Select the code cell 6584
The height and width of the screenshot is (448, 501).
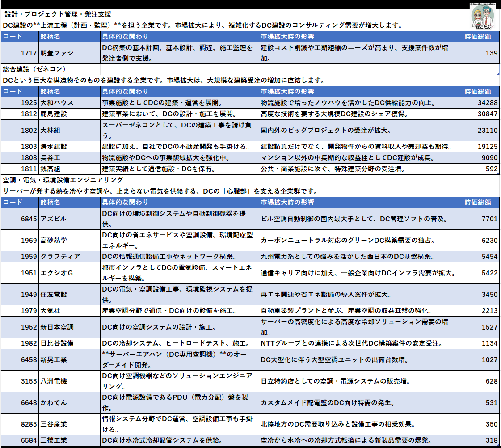click(20, 441)
